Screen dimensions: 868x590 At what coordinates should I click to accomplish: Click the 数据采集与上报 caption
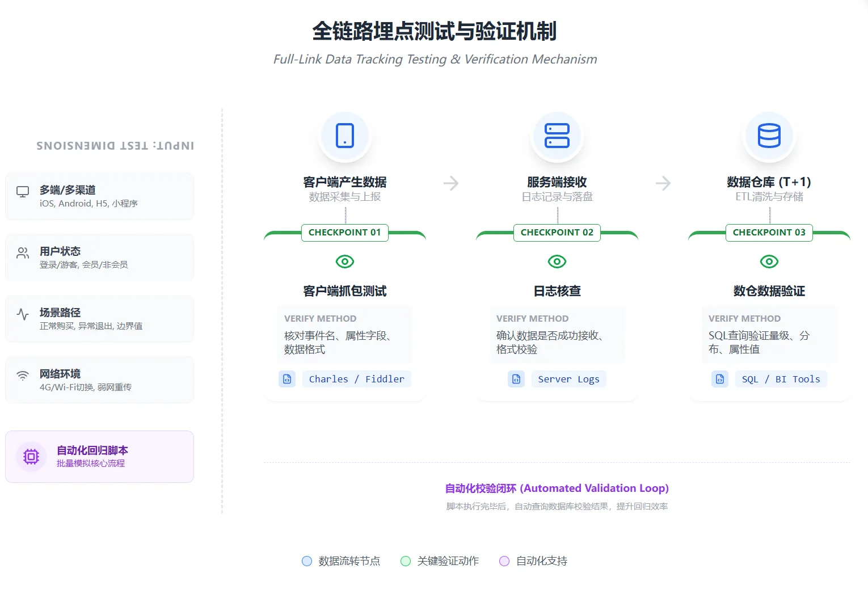tap(345, 197)
